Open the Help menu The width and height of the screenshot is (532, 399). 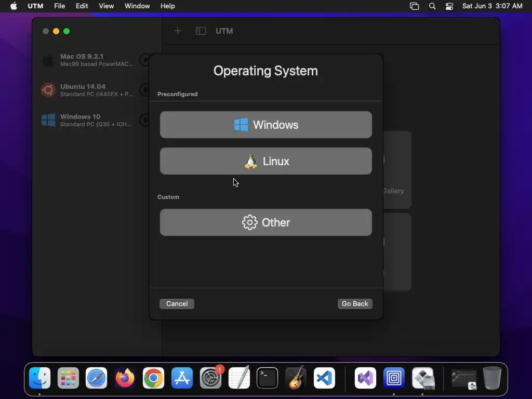coord(168,6)
